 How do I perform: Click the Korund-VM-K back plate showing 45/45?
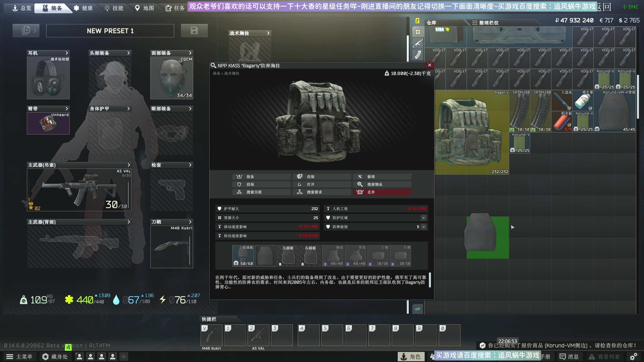(615, 111)
